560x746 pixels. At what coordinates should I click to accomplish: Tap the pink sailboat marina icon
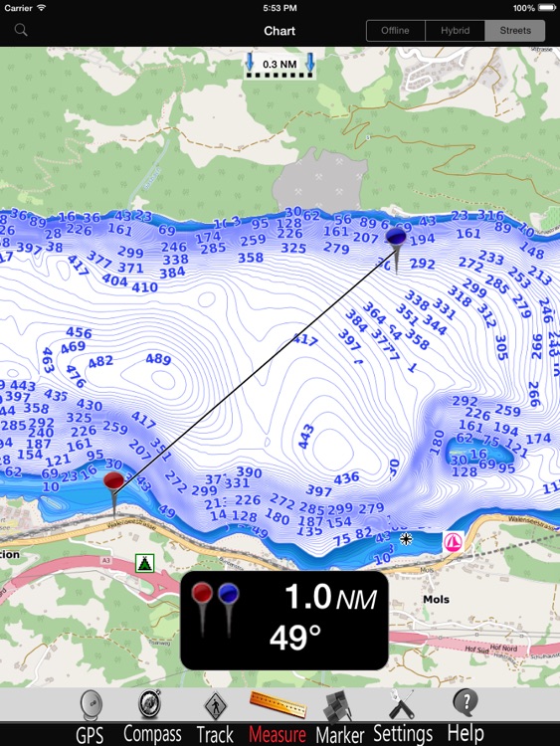[x=453, y=542]
